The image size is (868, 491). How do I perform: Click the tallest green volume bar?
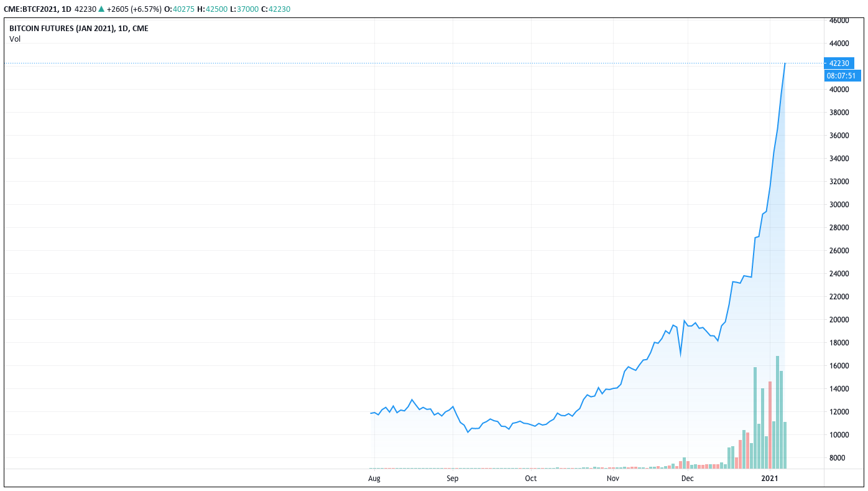(x=777, y=412)
